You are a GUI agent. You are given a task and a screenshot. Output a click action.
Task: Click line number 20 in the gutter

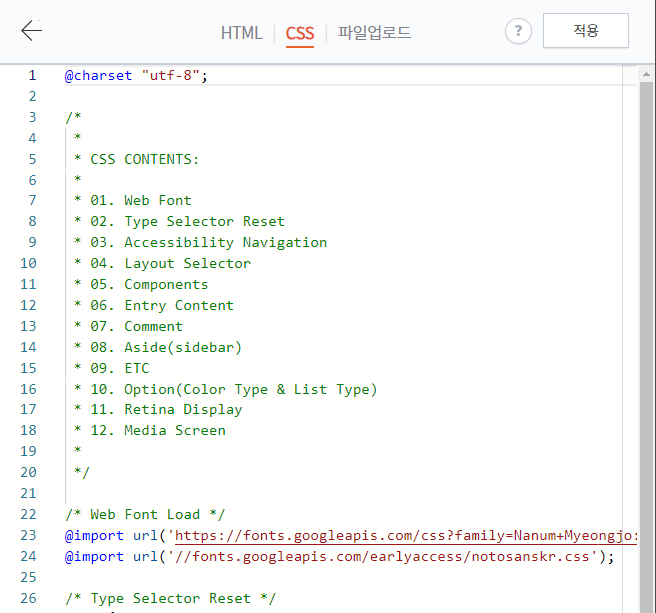[28, 472]
